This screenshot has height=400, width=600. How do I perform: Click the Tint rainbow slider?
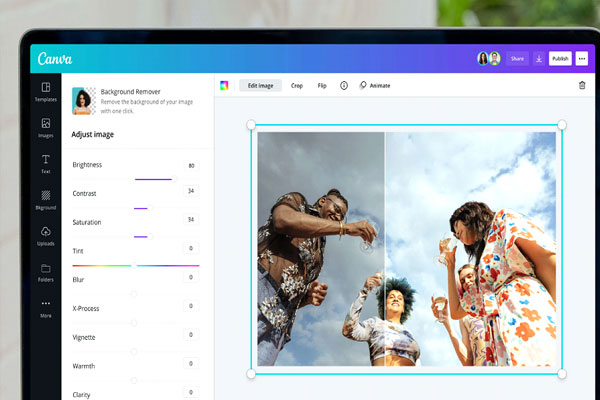point(135,265)
